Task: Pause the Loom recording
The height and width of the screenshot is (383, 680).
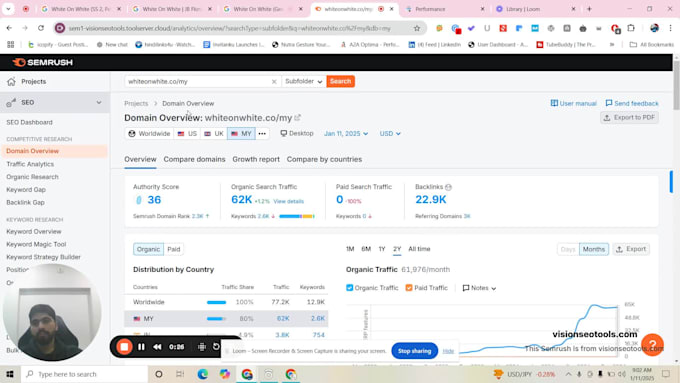Action: (x=141, y=347)
